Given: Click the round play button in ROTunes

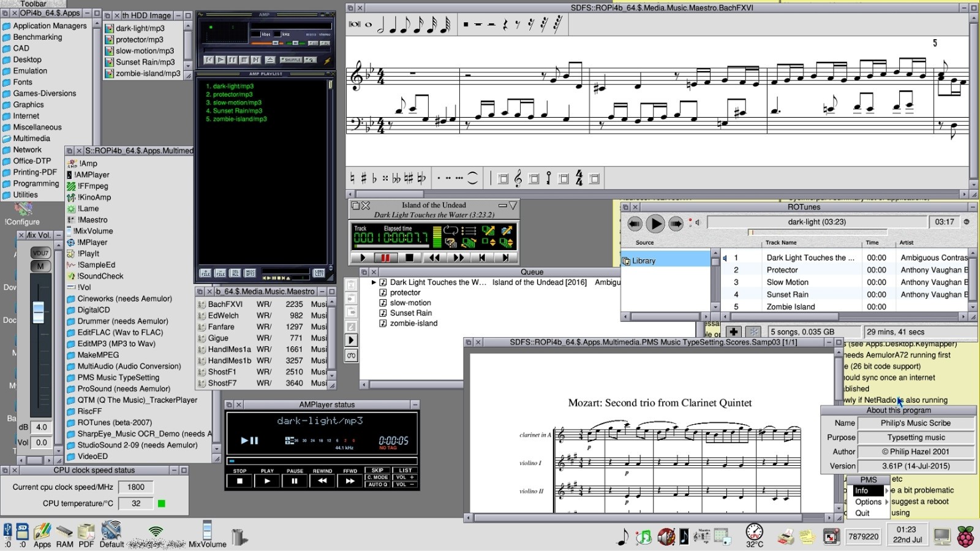Looking at the screenshot, I should click(x=655, y=224).
